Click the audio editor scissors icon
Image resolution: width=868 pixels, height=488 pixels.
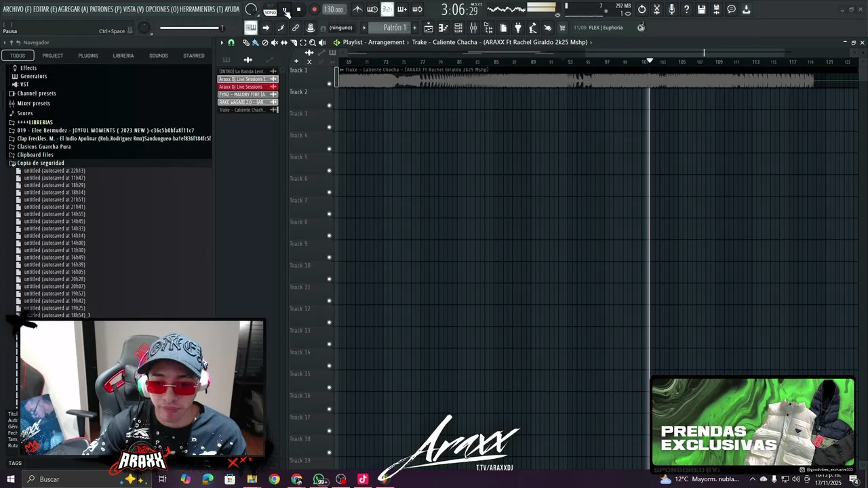(656, 9)
